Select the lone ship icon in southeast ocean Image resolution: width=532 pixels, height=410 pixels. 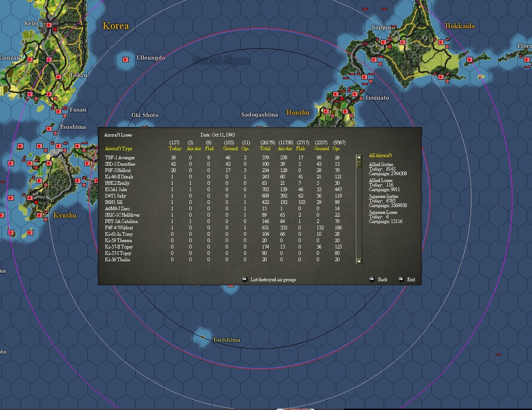click(498, 354)
